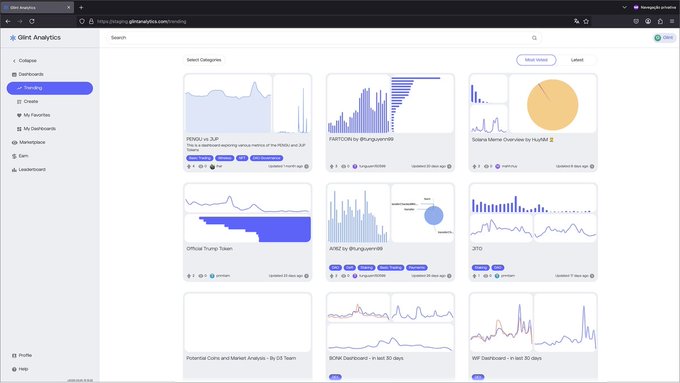
Task: Open the AI16Z by @tunguyenn99 title
Action: (356, 249)
